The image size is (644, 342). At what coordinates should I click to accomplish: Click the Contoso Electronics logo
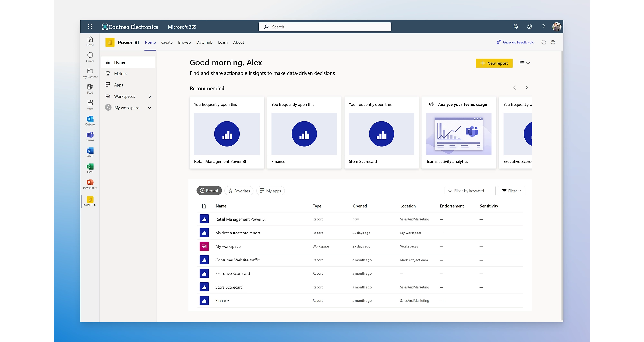(130, 27)
